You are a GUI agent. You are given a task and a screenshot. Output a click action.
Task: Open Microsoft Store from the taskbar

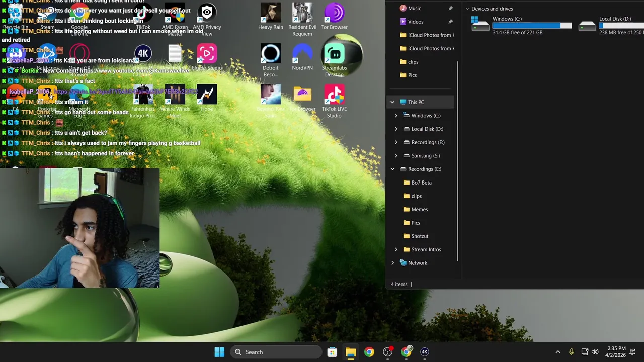[x=332, y=352]
